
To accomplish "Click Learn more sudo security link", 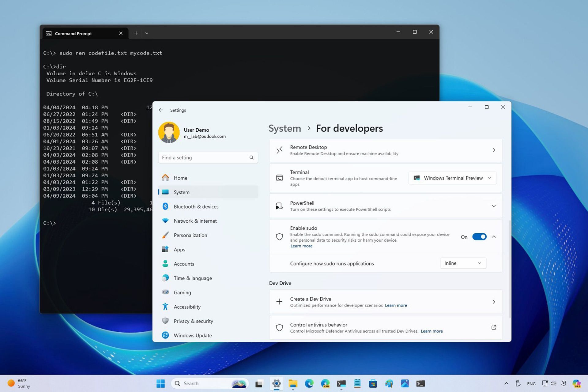I will coord(301,246).
